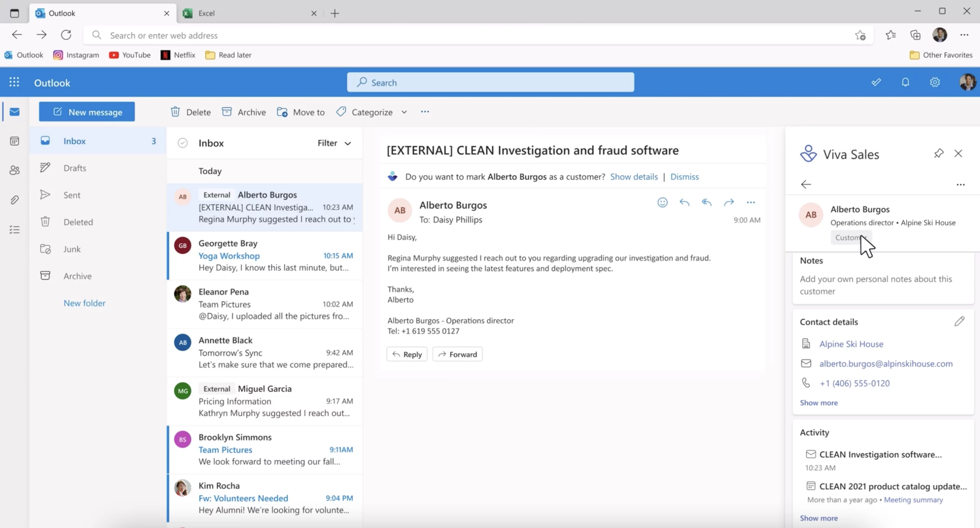Open more options in Viva Sales panel
Image resolution: width=980 pixels, height=528 pixels.
960,185
